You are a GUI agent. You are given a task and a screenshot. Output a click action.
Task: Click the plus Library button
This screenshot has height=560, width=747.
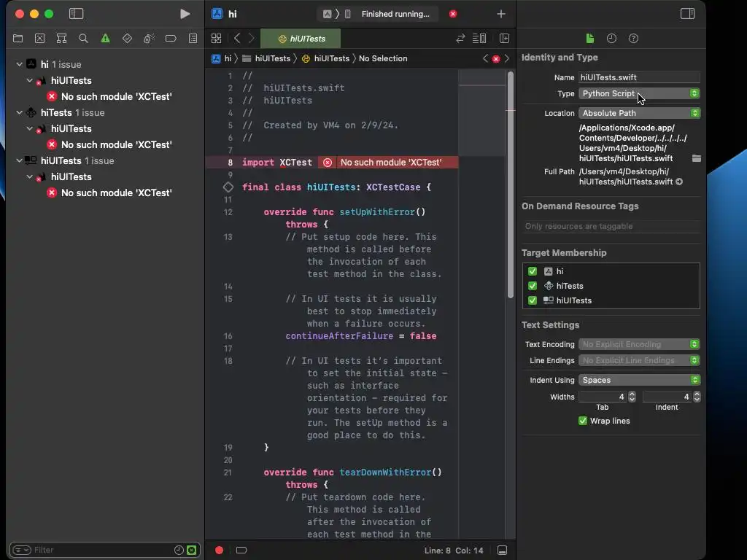(500, 14)
